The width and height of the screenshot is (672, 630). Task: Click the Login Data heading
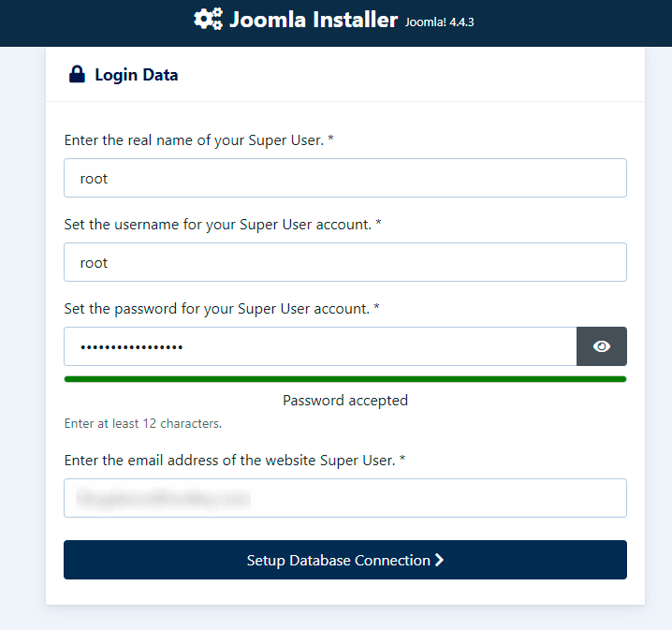point(136,75)
